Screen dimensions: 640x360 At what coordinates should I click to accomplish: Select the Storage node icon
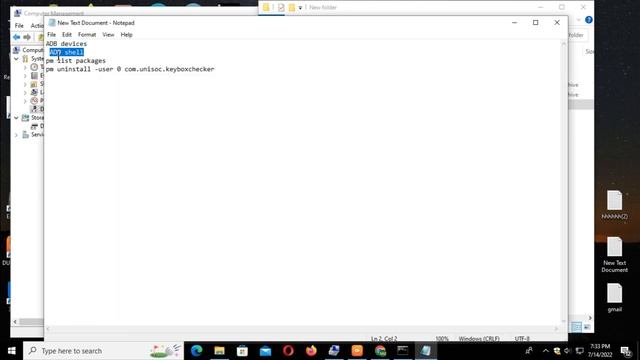(25, 118)
